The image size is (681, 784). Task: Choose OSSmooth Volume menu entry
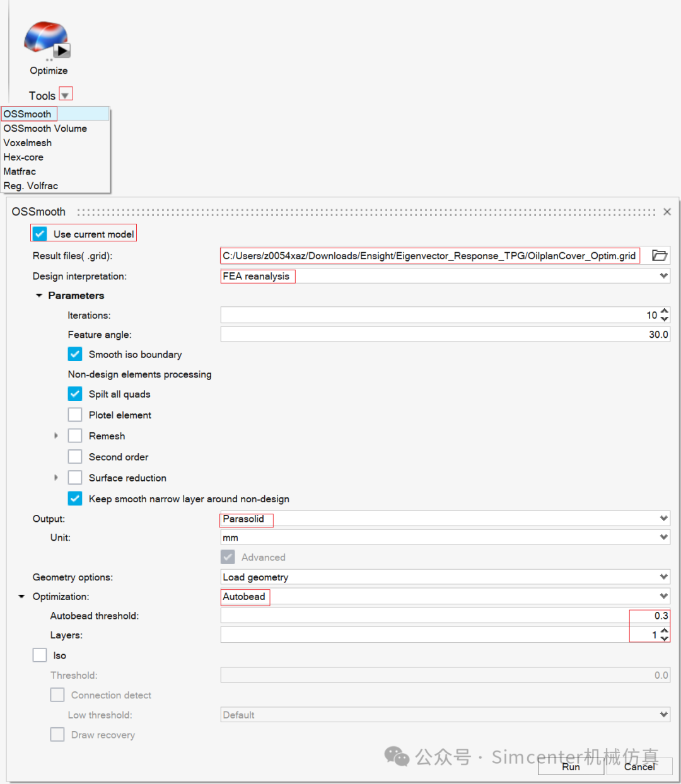55,129
